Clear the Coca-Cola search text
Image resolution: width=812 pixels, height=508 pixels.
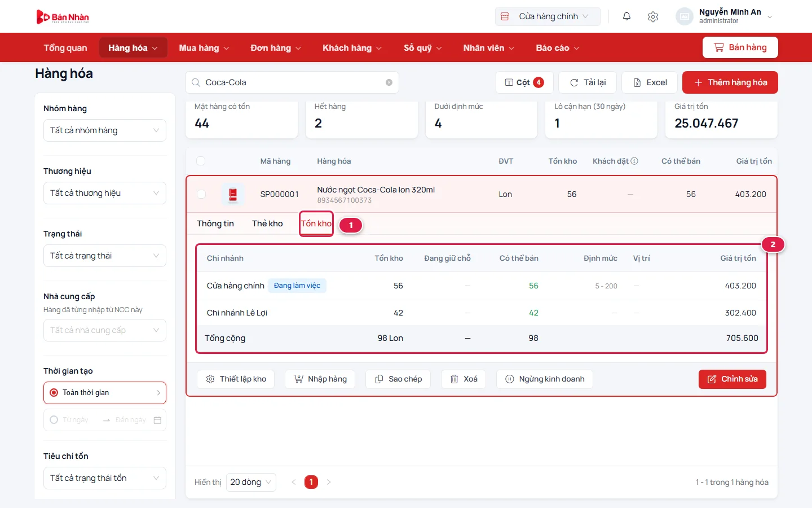[x=389, y=82]
